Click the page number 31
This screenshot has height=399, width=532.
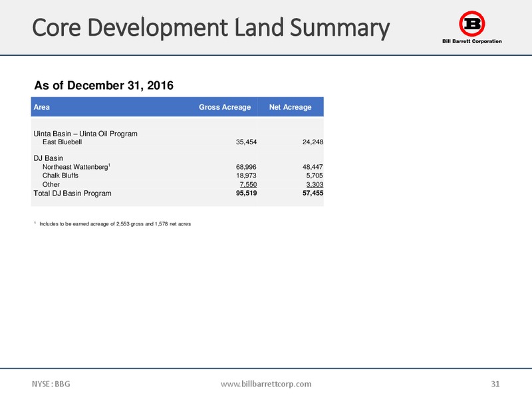tap(495, 384)
